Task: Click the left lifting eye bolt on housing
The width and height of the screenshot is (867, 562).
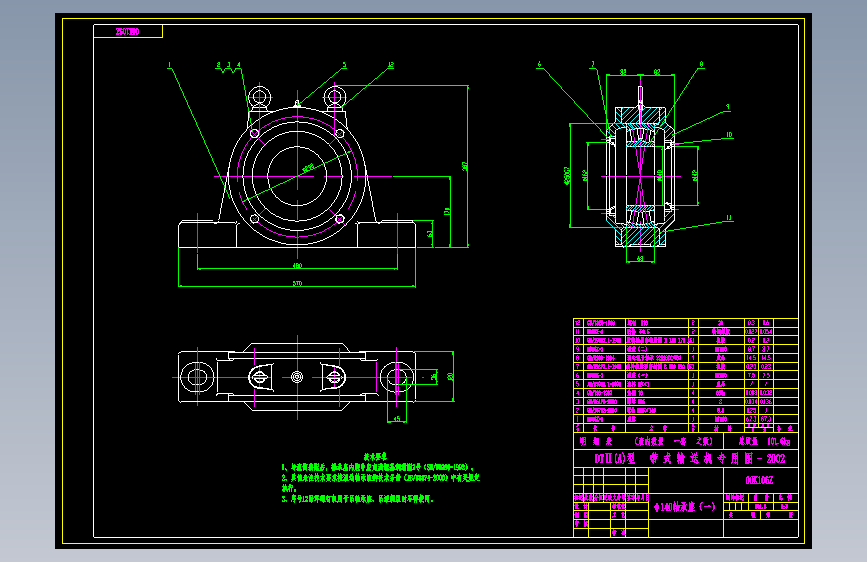Action: 259,98
